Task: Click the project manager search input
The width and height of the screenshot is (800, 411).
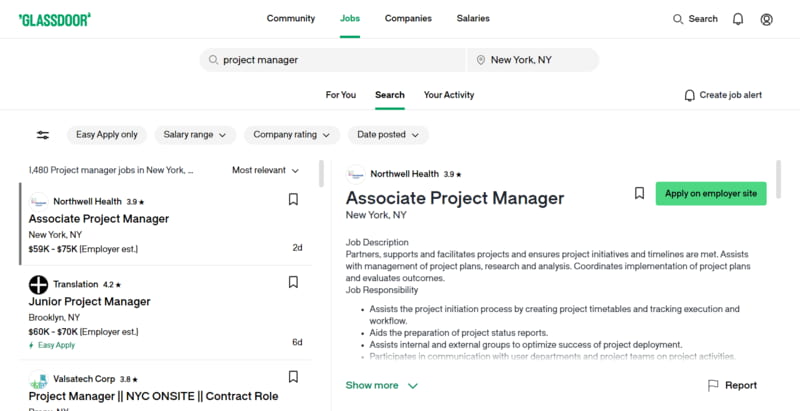Action: pos(332,60)
